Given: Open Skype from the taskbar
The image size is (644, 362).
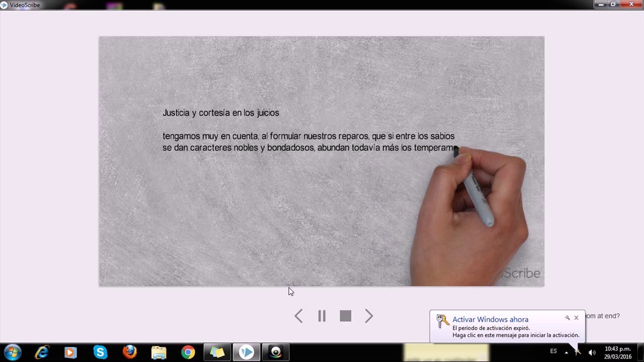Looking at the screenshot, I should click(x=100, y=352).
